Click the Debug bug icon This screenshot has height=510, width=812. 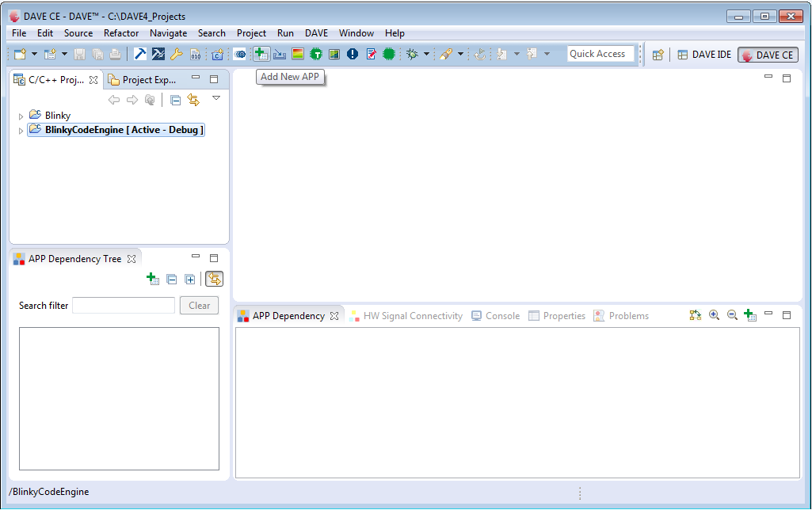(x=412, y=54)
